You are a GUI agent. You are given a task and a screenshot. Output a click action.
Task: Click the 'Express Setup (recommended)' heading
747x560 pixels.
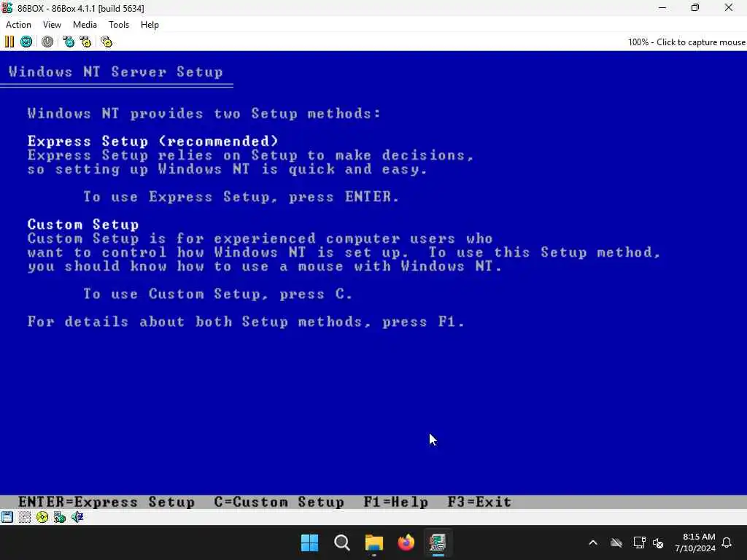pos(153,141)
